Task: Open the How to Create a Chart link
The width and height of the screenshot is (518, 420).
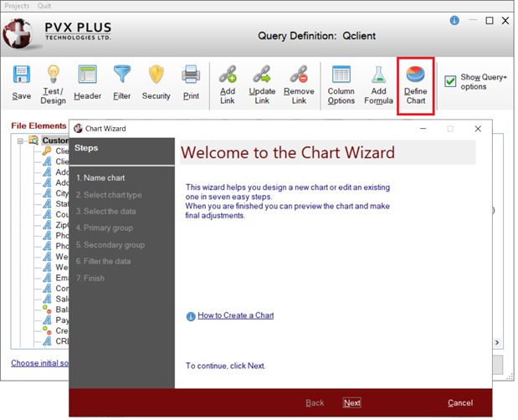Action: tap(235, 315)
